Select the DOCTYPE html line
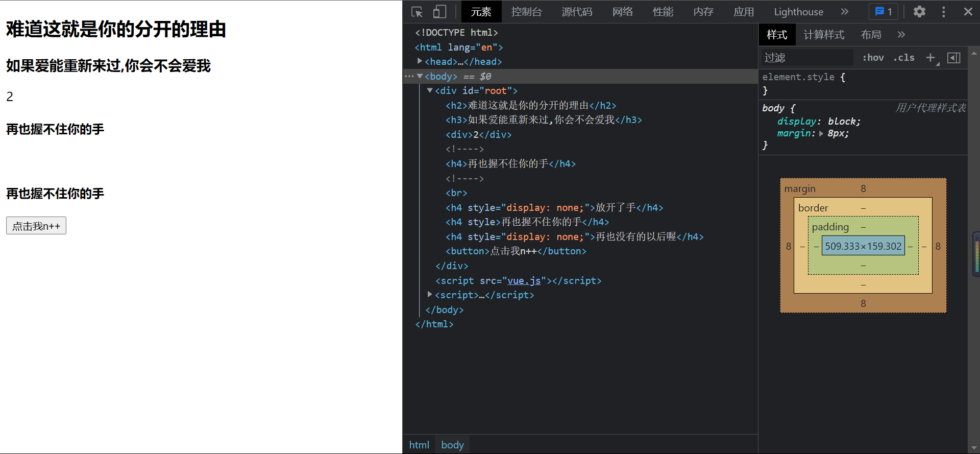The width and height of the screenshot is (980, 454). [x=456, y=32]
